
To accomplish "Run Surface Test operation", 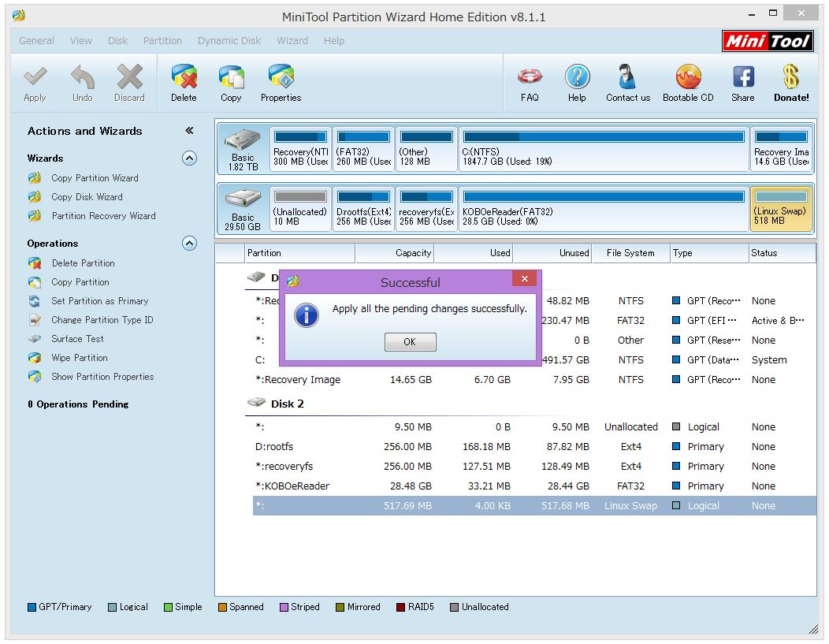I will (77, 339).
